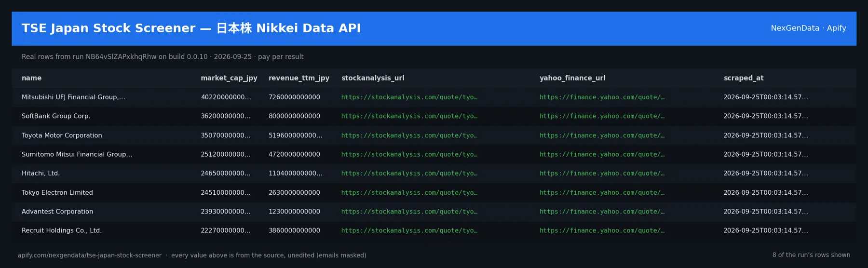Screen dimensions: 868x268
Task: Click the scraped_at timestamp in Mitsubishi UFJ row
Action: click(x=766, y=97)
